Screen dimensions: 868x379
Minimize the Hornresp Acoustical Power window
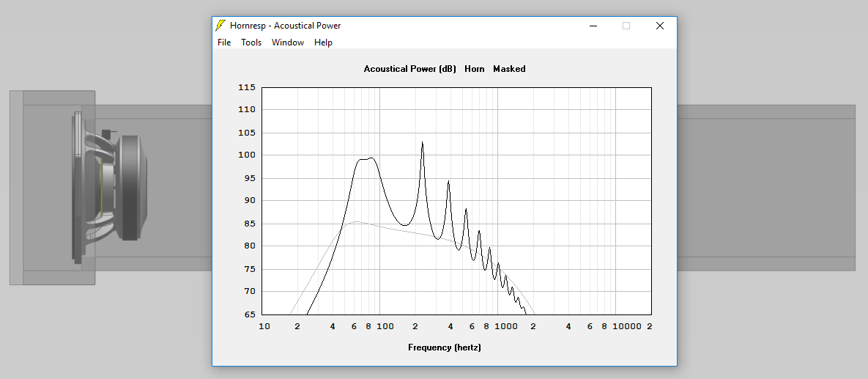(593, 26)
